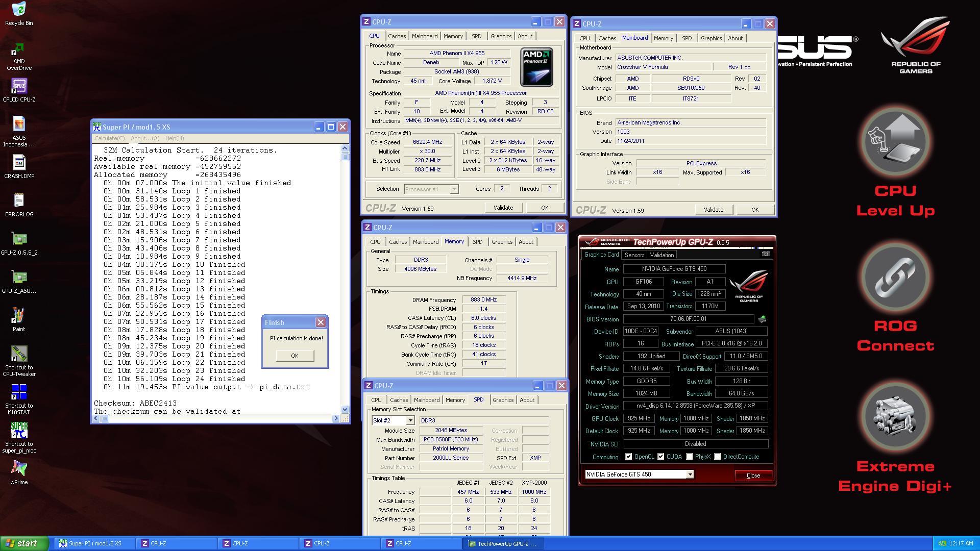Click the SPD Part Number 2000LL Series field
The image size is (980, 551).
(451, 458)
